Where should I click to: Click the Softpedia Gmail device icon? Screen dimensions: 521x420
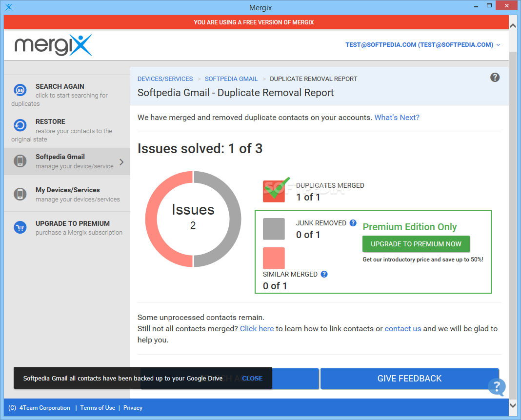pyautogui.click(x=20, y=161)
